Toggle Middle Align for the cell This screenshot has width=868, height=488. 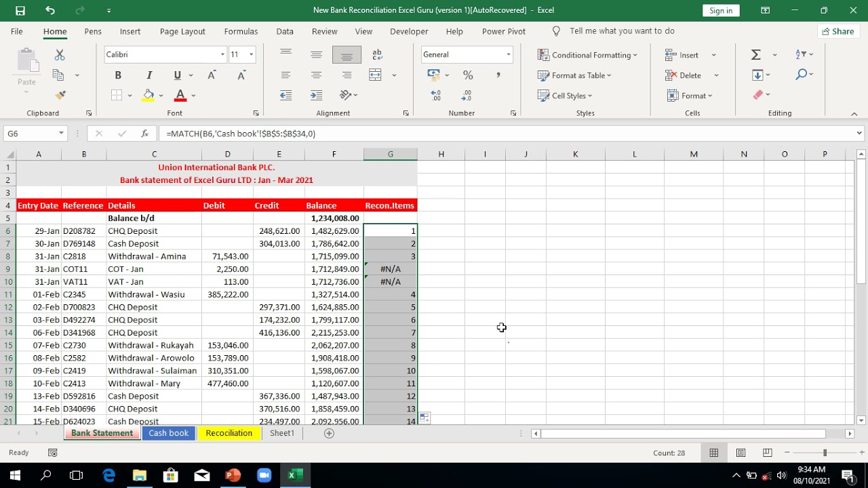click(x=316, y=55)
